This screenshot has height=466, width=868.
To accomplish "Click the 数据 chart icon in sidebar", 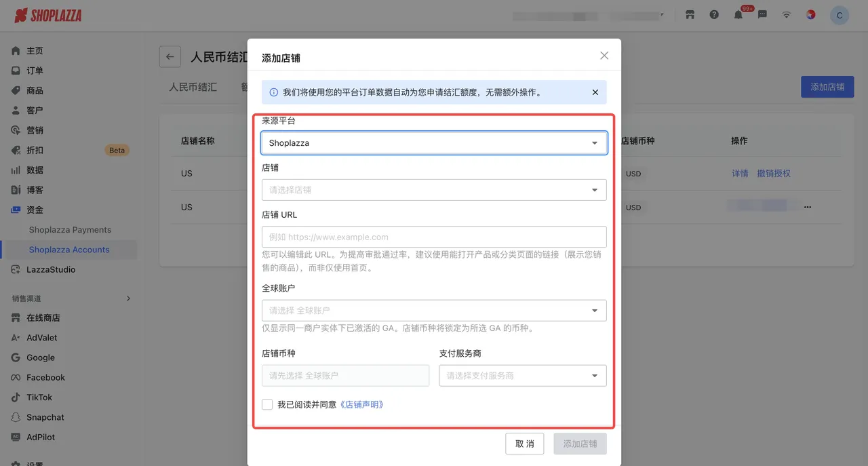I will (x=16, y=170).
